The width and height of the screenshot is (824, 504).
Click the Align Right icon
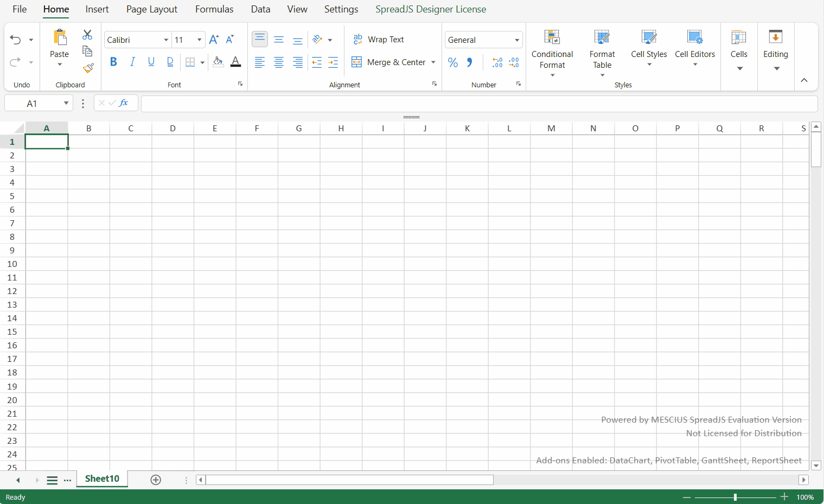[x=298, y=62]
